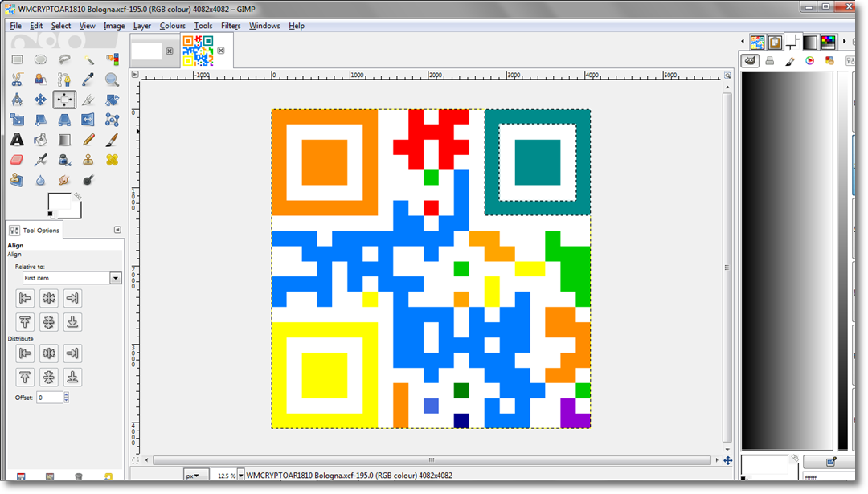Select the Heal bandage tool

112,160
